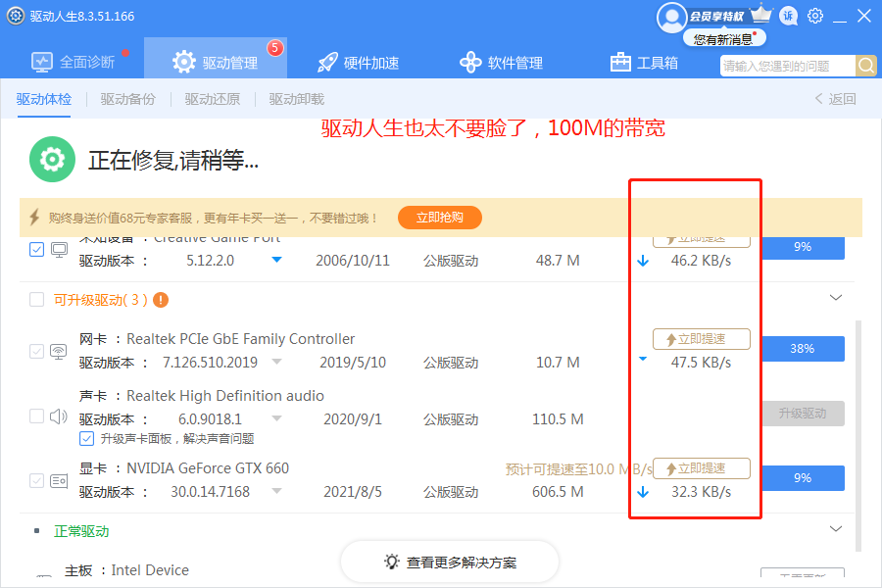Screen dimensions: 882x588
Task: Uncheck the Creative Game Port checkbox
Action: [36, 249]
